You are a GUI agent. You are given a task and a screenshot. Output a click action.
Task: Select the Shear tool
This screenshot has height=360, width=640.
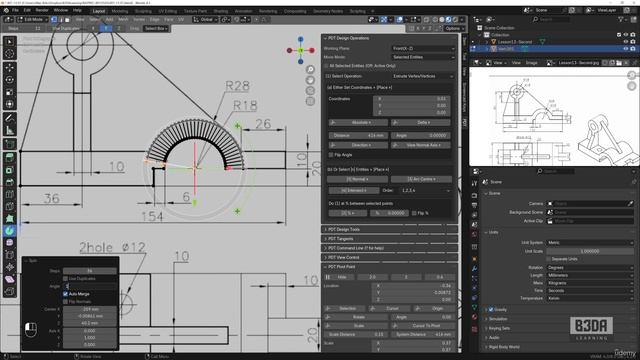click(10, 280)
